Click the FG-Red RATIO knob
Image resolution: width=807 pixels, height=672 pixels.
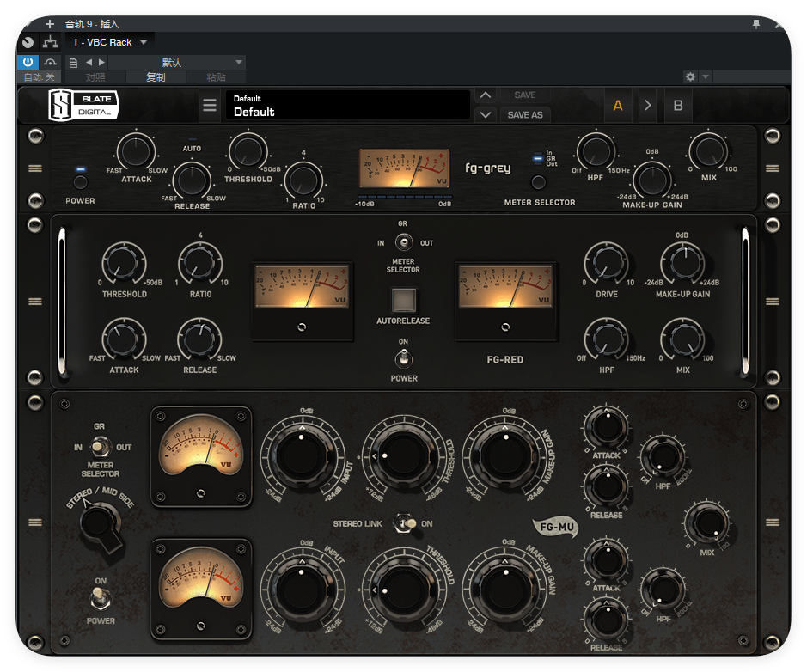(x=200, y=263)
